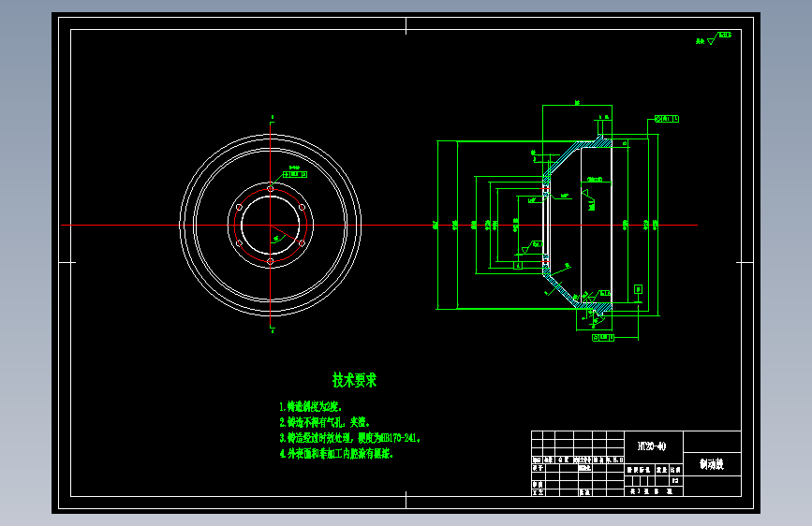Select note line 2 about 气孔, 夹渣
Viewport: 812px width, 526px height.
(x=325, y=422)
